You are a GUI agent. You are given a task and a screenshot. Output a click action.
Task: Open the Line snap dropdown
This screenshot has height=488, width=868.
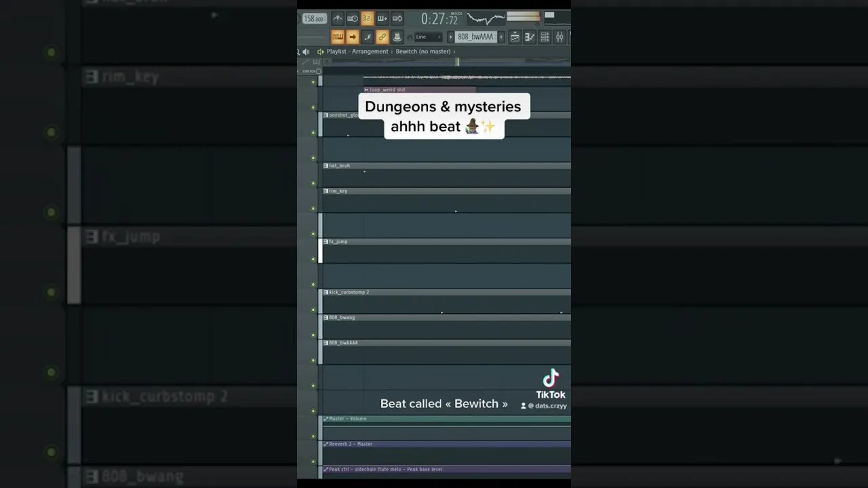(429, 37)
